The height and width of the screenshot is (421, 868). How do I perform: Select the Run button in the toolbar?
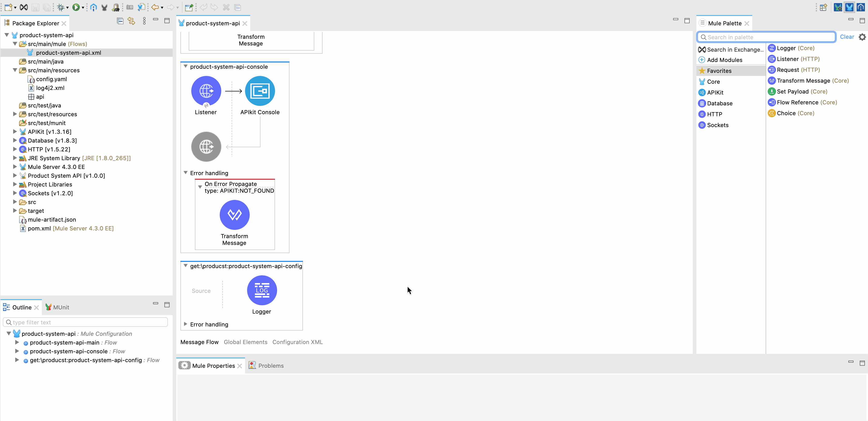[x=77, y=7]
